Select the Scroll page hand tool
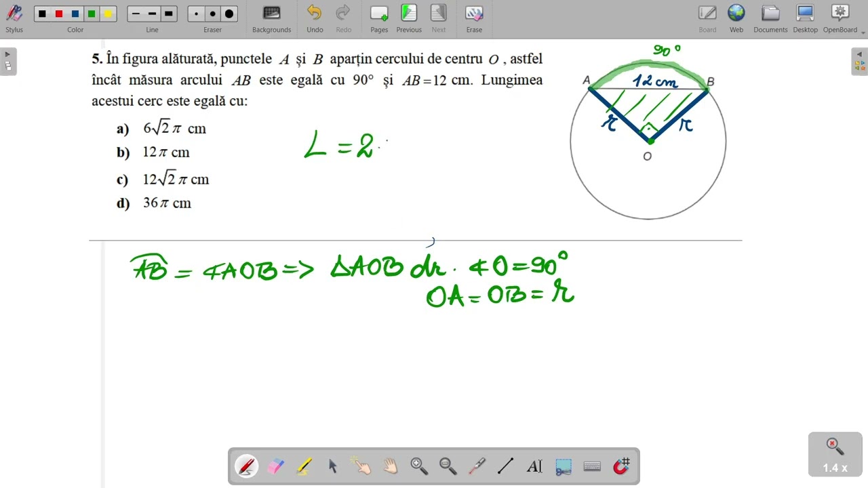 pyautogui.click(x=391, y=466)
